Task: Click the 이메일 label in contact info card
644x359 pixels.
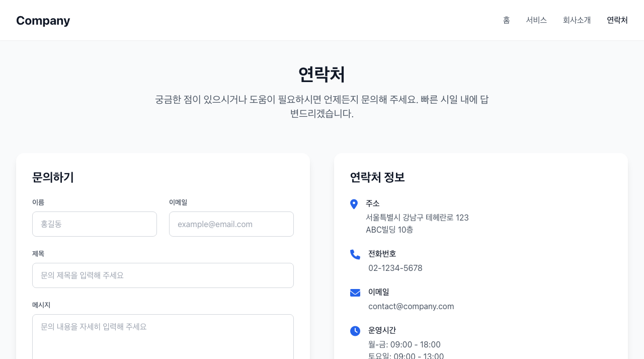Action: point(379,292)
